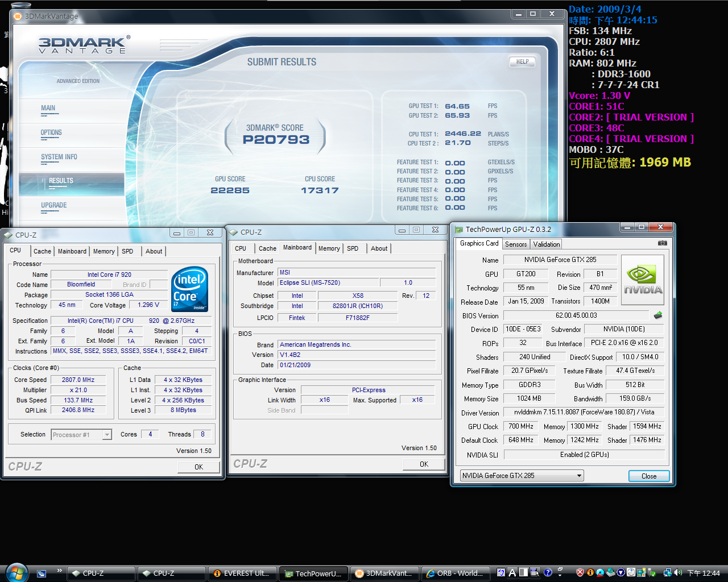Click the 3DMarkVantage title bar icon
Screen dimensions: 728x582
tap(18, 16)
